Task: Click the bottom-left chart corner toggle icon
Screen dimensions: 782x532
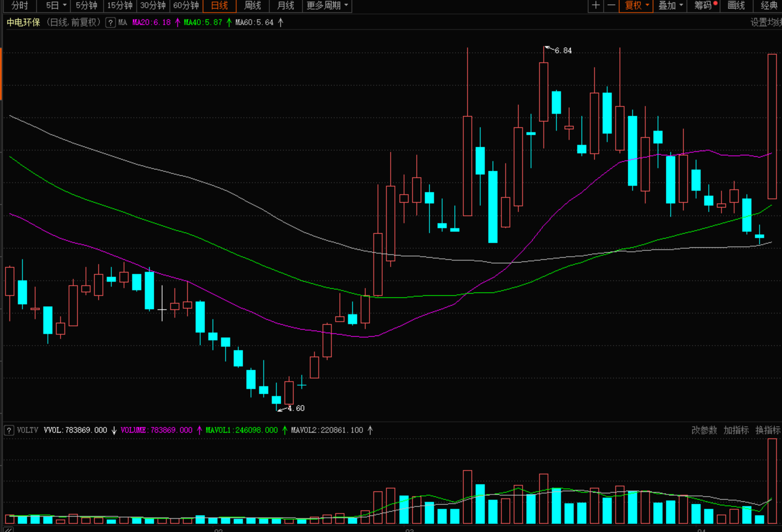Action: click(x=8, y=529)
